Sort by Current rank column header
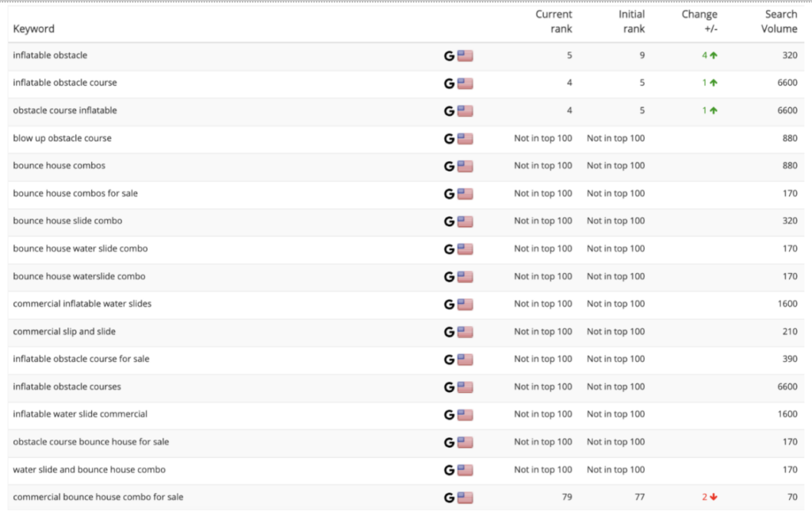Viewport: 812px width, 523px height. [553, 21]
